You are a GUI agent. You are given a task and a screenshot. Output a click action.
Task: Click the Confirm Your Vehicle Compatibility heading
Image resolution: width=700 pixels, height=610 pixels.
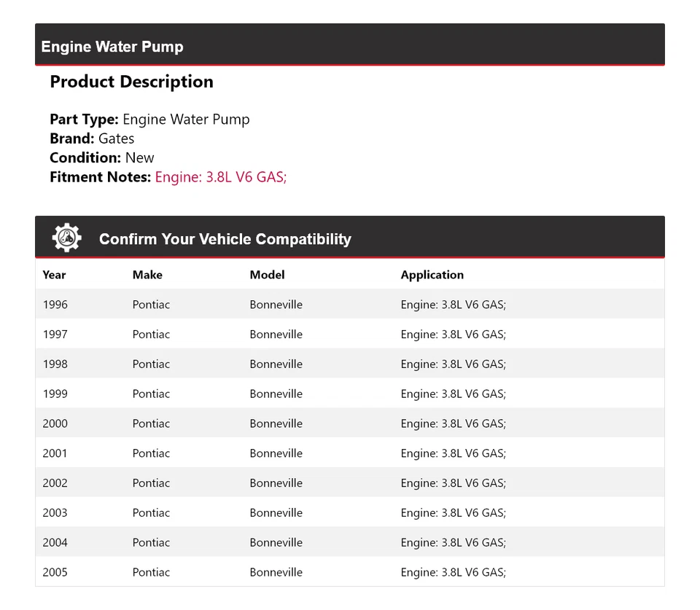[225, 239]
